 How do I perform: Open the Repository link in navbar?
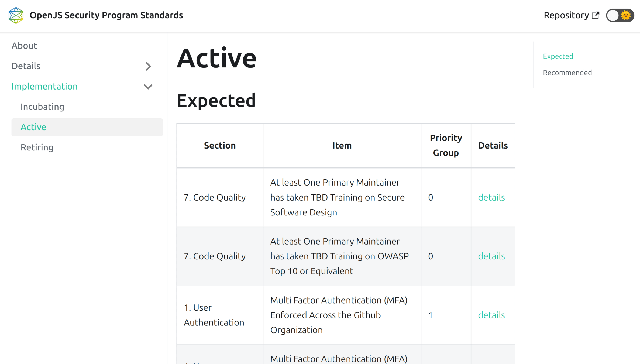pyautogui.click(x=566, y=15)
